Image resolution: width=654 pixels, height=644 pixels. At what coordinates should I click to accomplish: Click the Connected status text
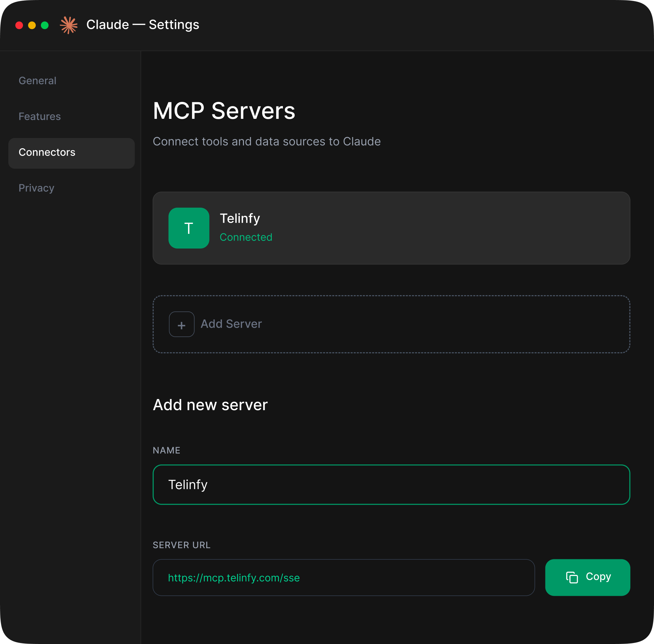[x=246, y=237]
